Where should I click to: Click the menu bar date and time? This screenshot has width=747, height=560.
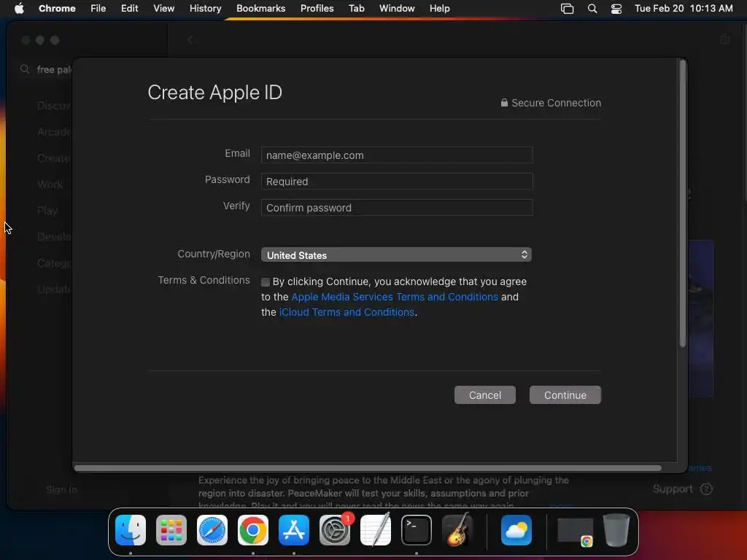(x=684, y=8)
